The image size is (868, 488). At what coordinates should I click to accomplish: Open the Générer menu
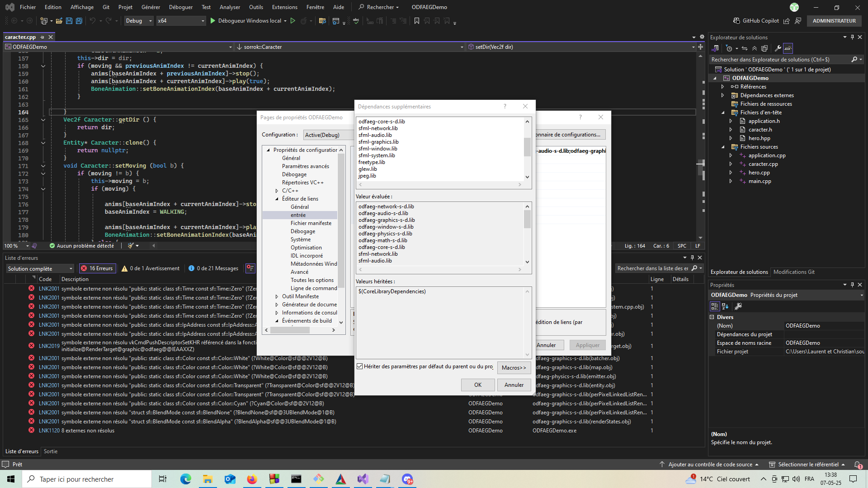151,7
